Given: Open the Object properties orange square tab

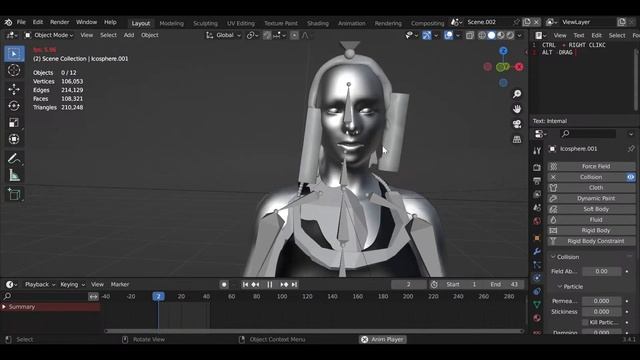Looking at the screenshot, I should click(537, 238).
